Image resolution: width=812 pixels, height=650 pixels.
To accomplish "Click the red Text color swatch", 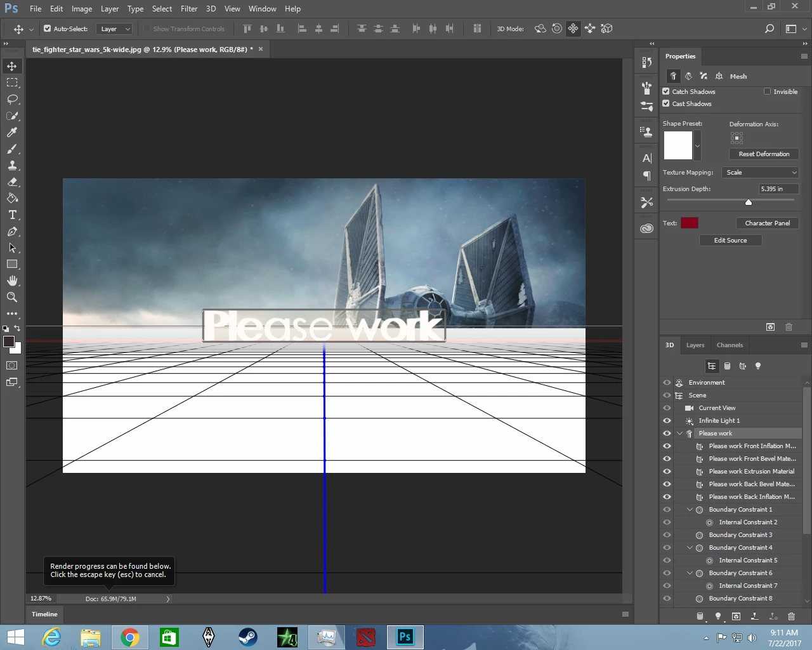I will point(690,223).
